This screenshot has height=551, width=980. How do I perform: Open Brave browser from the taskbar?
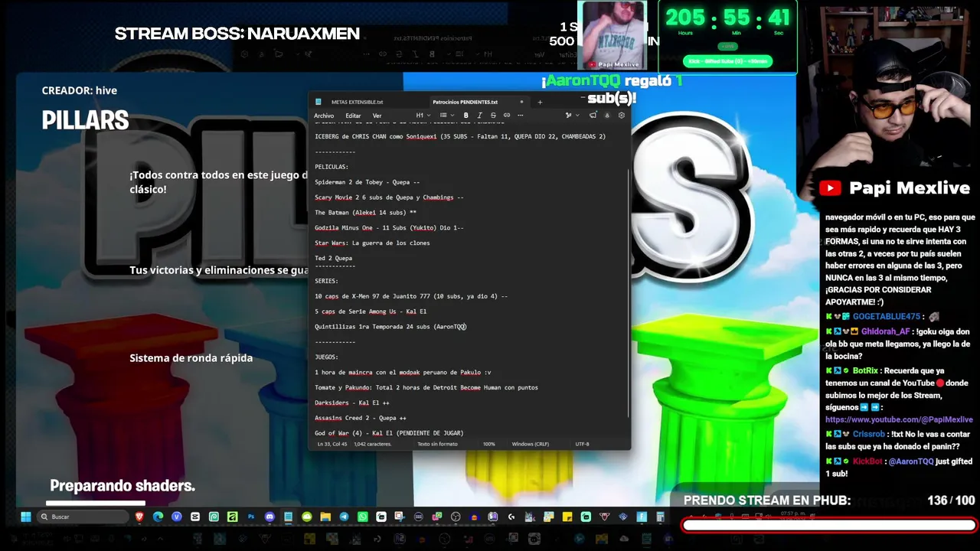(x=139, y=517)
